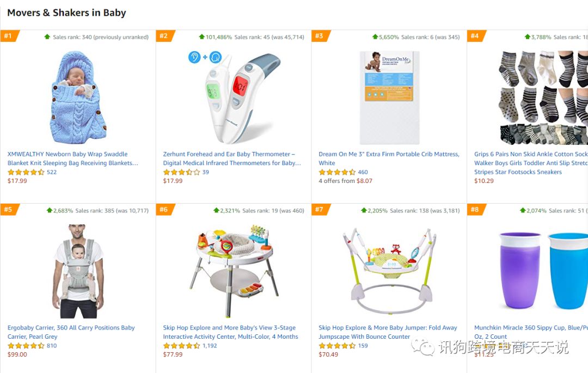The image size is (588, 373).
Task: Open the XMWEALTHY Newborn Baby Wrap Swaddle link
Action: [x=73, y=158]
